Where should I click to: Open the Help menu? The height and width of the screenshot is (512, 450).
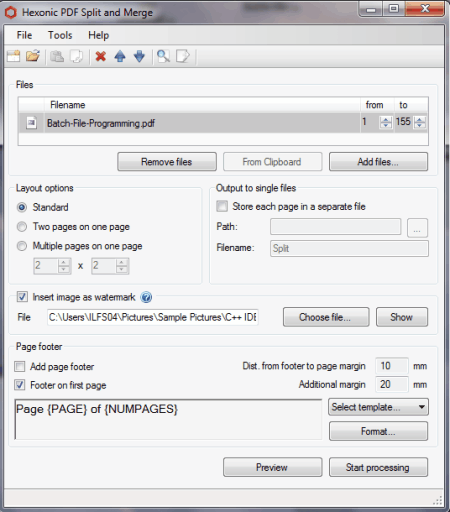tap(98, 35)
